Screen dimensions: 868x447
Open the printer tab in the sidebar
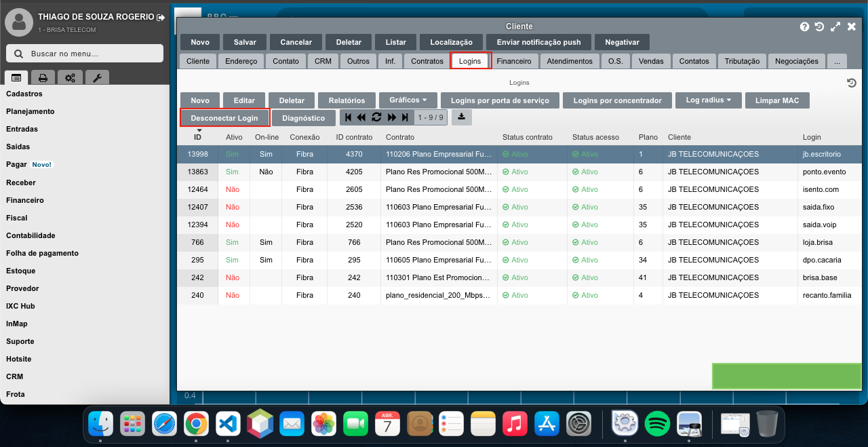43,77
